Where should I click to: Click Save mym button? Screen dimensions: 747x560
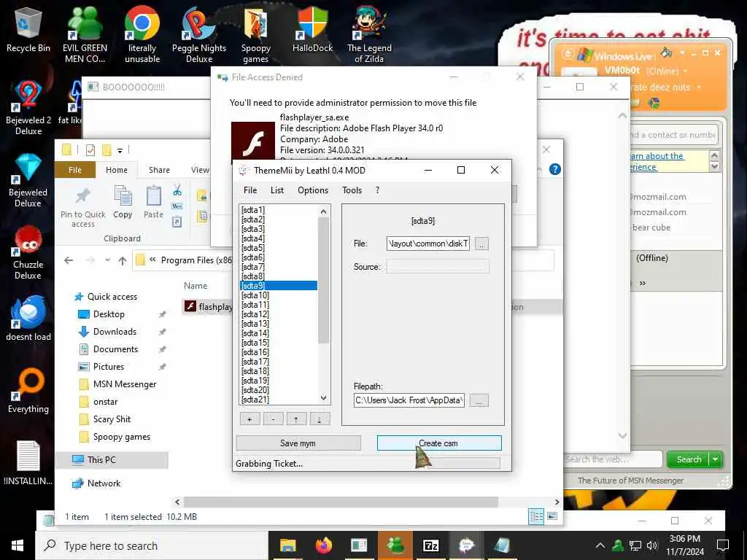[x=298, y=443]
